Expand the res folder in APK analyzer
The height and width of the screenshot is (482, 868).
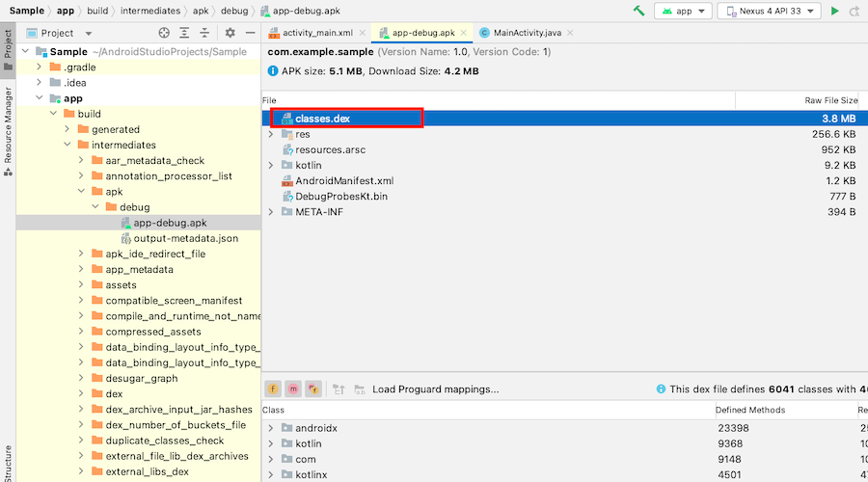271,134
